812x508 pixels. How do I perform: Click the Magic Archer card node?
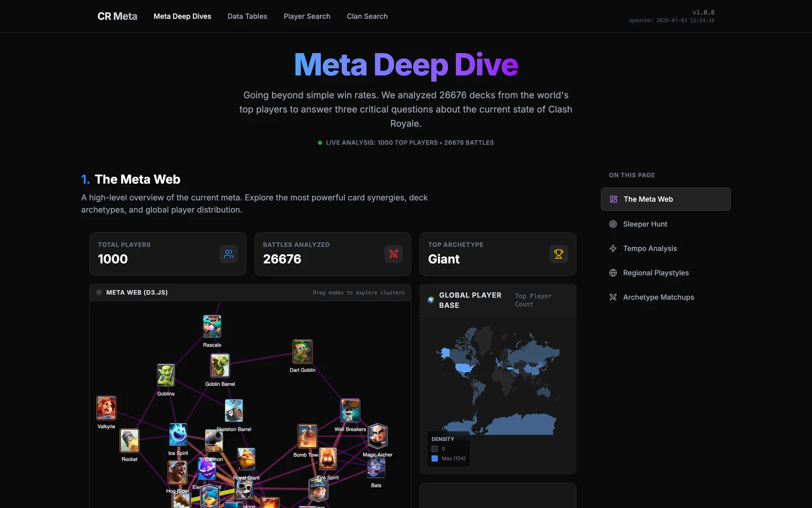[378, 436]
